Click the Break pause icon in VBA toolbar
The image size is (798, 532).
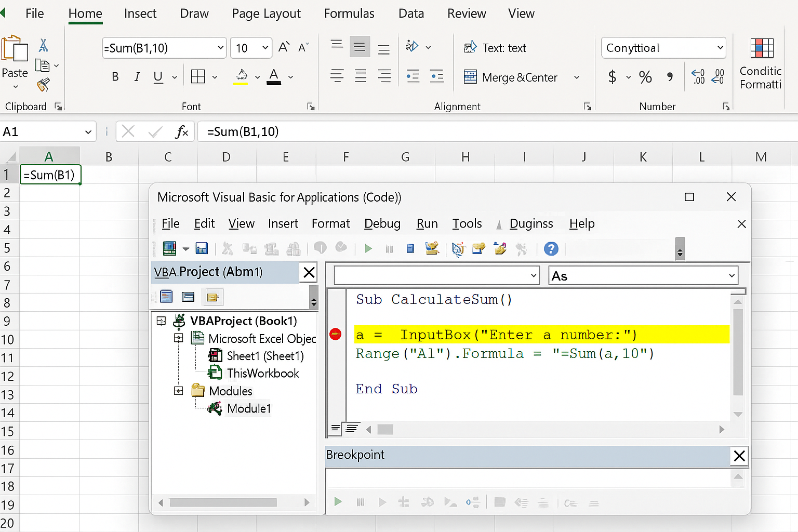coord(389,249)
